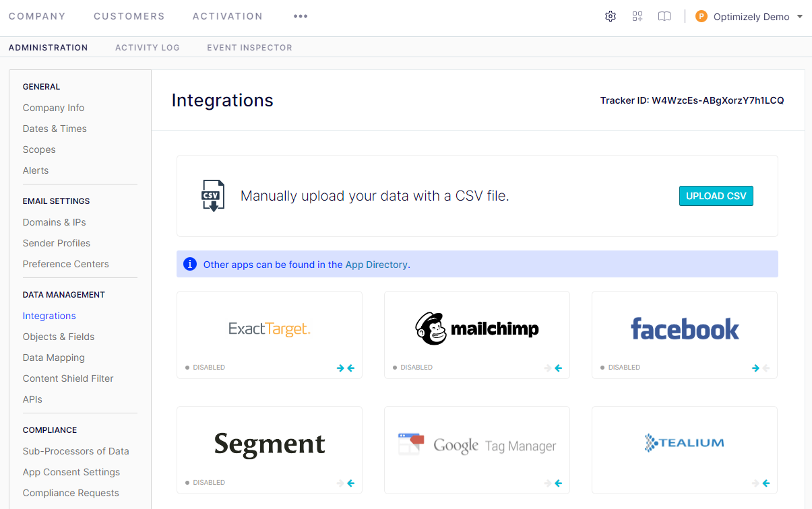Click the Upload CSV button
This screenshot has width=812, height=509.
716,196
